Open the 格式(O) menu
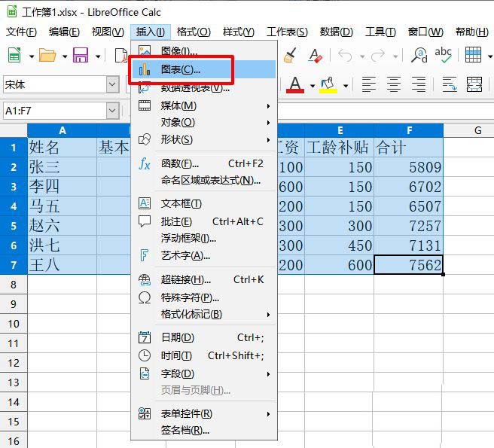Image resolution: width=494 pixels, height=448 pixels. point(194,32)
